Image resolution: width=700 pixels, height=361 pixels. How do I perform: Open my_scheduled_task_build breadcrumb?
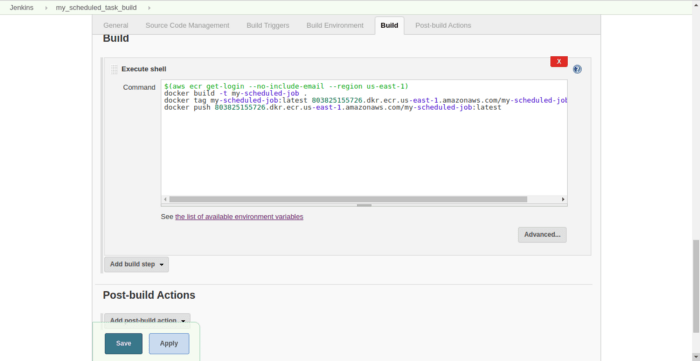pyautogui.click(x=96, y=8)
